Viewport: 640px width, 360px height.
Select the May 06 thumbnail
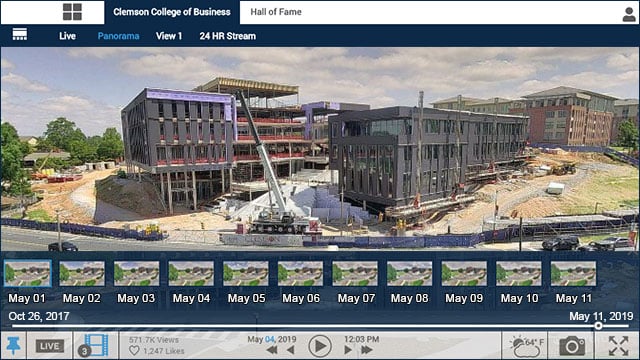click(x=300, y=273)
